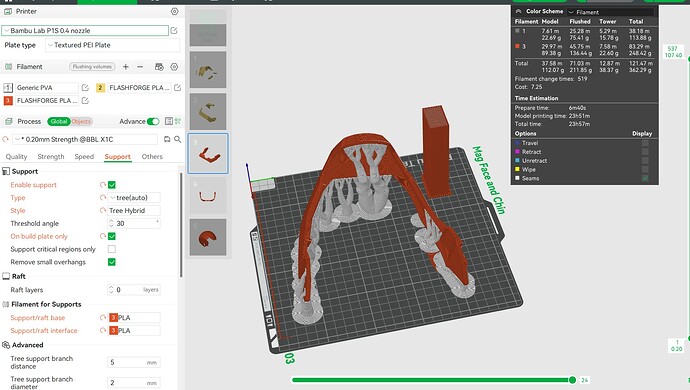Reset Support/raft base filament
The width and height of the screenshot is (690, 390).
[103, 317]
